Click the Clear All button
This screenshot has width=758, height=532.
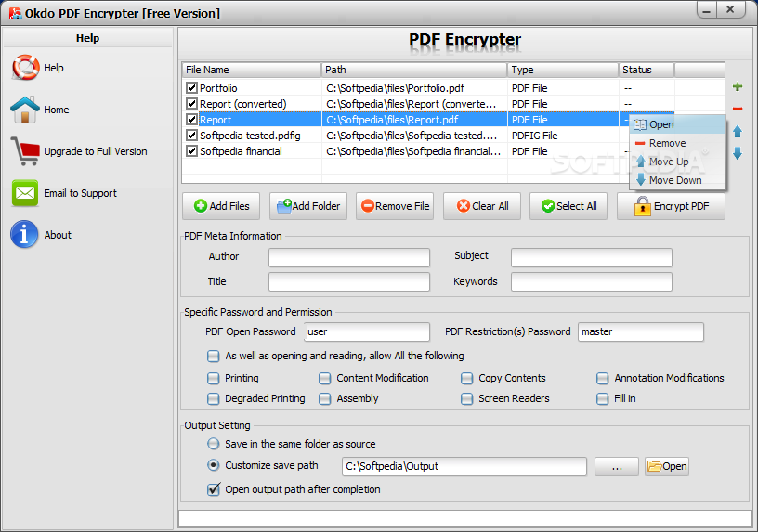(x=481, y=206)
